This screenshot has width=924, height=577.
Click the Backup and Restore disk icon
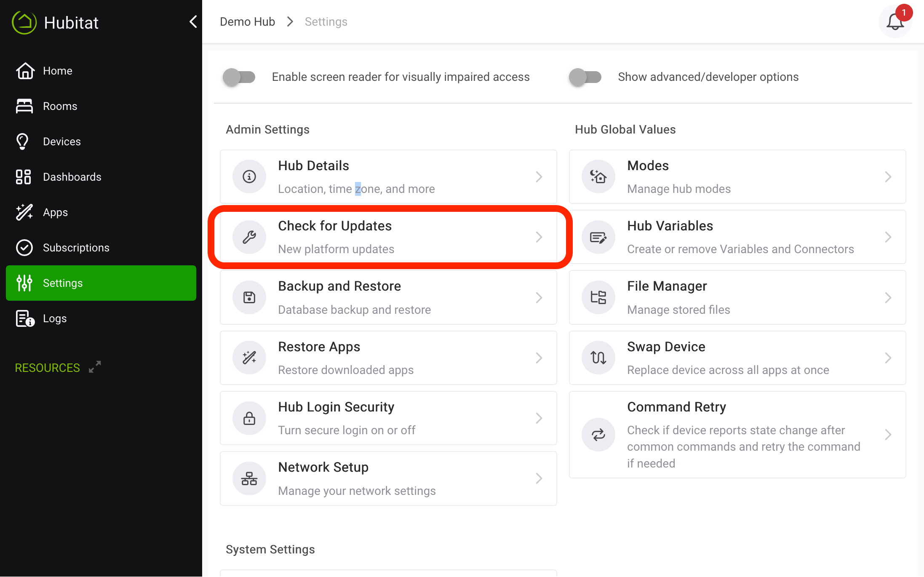click(x=249, y=297)
